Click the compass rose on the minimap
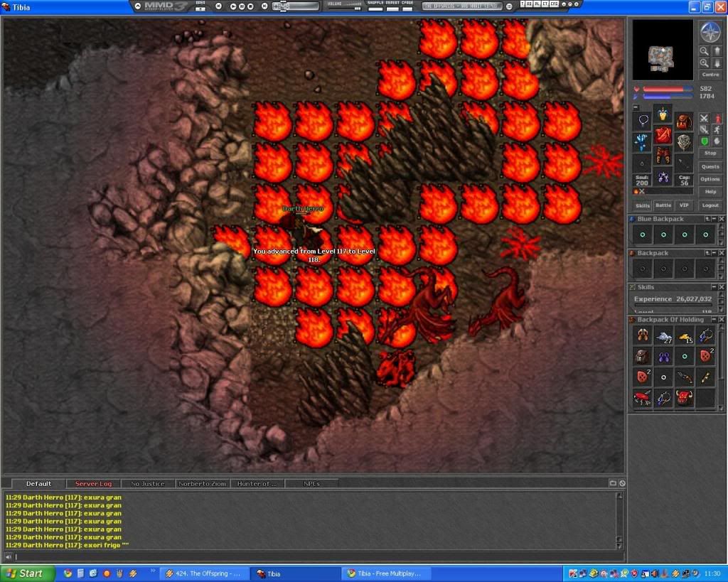The image size is (728, 582). pos(710,32)
